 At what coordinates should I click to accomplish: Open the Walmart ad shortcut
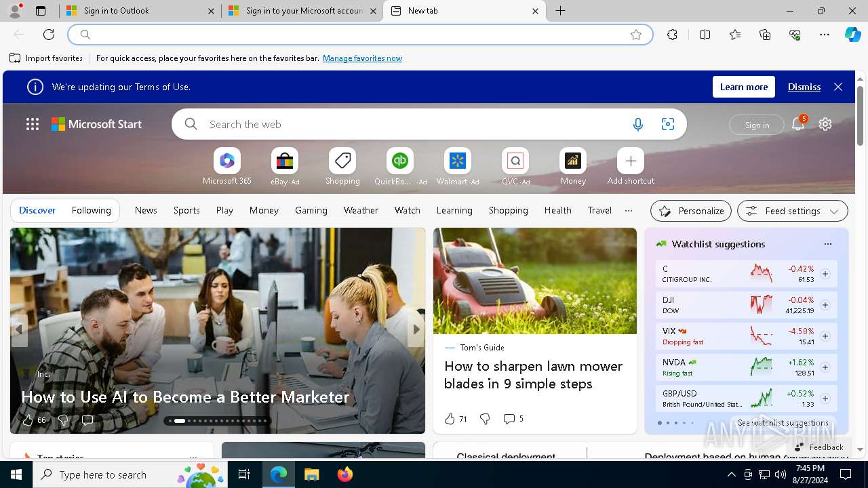[x=458, y=167]
